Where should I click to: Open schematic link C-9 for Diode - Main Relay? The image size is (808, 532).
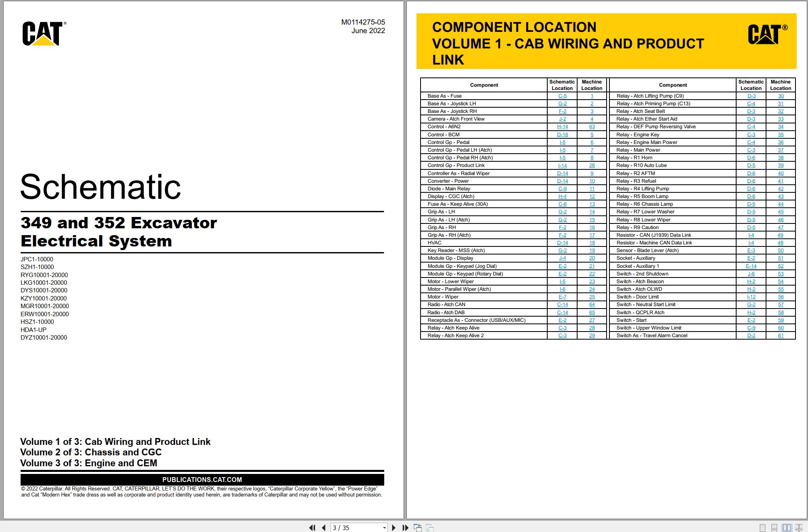[562, 189]
